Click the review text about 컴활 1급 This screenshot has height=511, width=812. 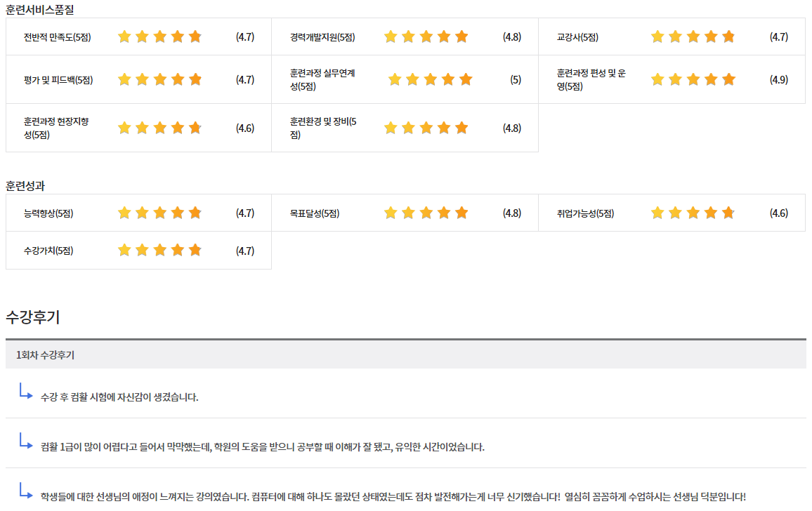tap(263, 447)
